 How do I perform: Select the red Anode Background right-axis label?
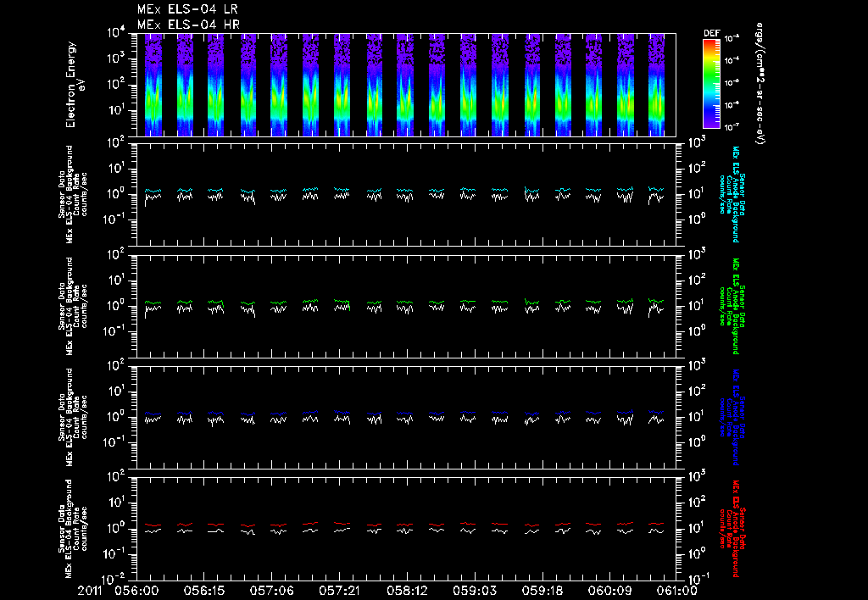coord(732,529)
